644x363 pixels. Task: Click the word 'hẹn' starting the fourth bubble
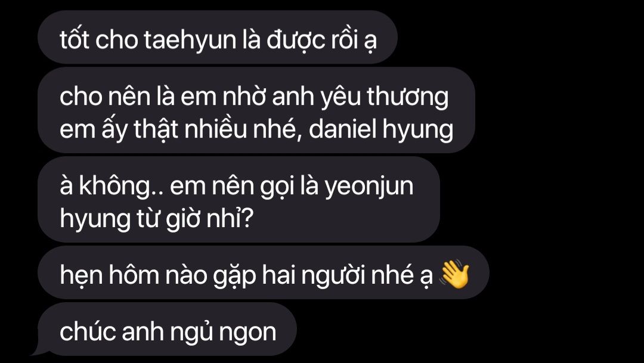[81, 275]
